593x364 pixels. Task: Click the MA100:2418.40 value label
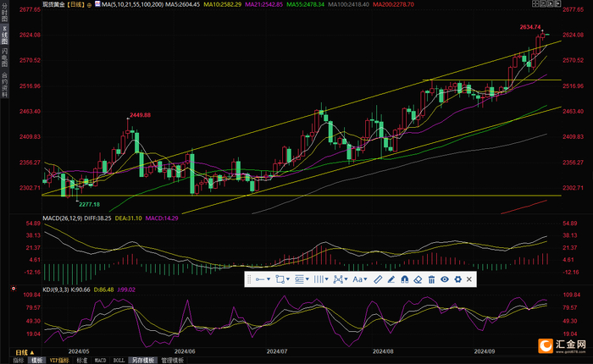(x=348, y=4)
